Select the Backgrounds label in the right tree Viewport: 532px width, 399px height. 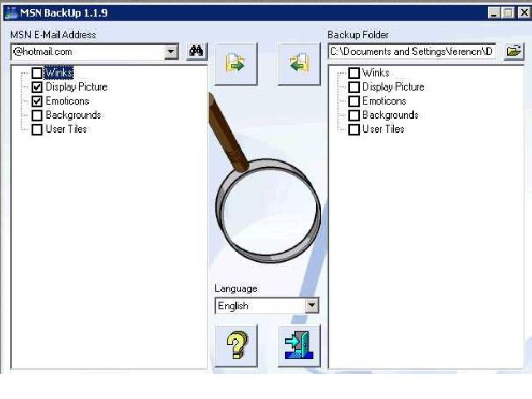[x=390, y=115]
